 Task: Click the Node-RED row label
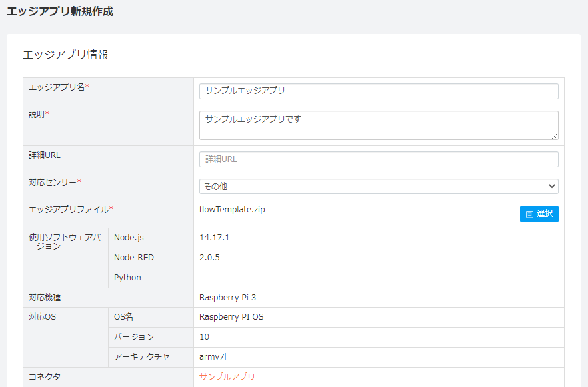(x=134, y=257)
